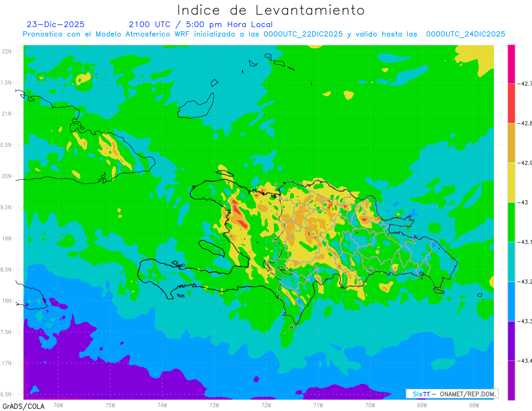Click the '18N' latitude label
The width and height of the screenshot is (532, 411).
[8, 301]
